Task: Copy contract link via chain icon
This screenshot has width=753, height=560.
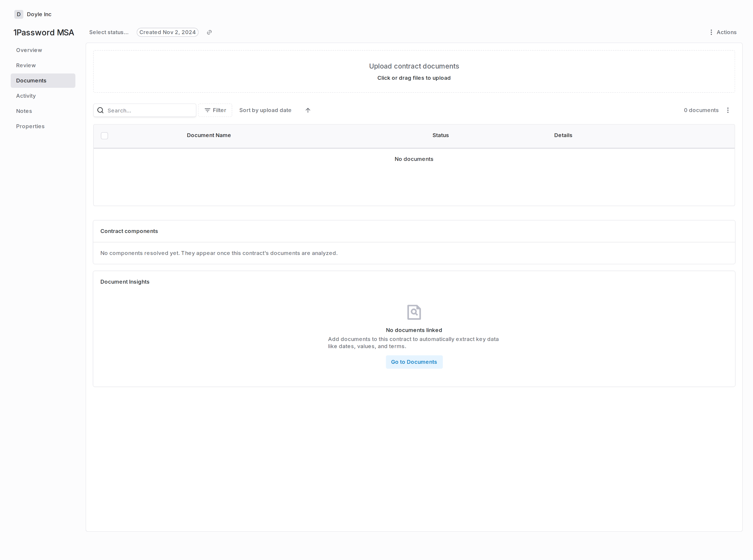Action: (x=209, y=32)
